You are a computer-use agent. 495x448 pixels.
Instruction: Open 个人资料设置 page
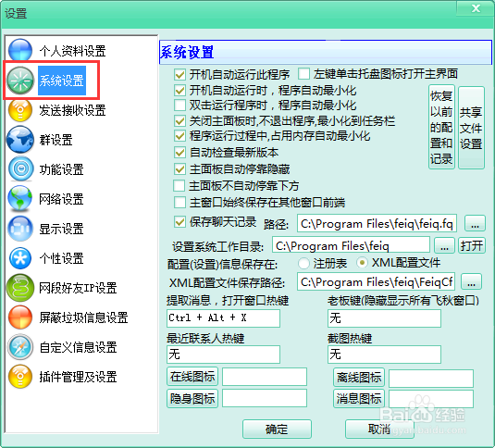72,51
